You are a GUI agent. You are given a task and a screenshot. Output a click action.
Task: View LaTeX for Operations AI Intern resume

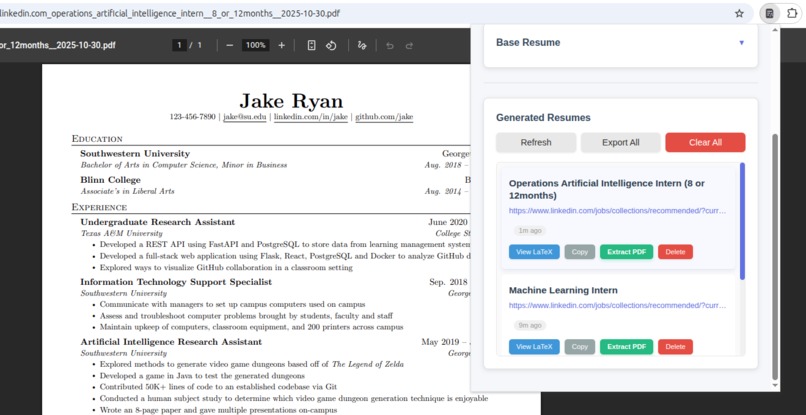coord(534,252)
